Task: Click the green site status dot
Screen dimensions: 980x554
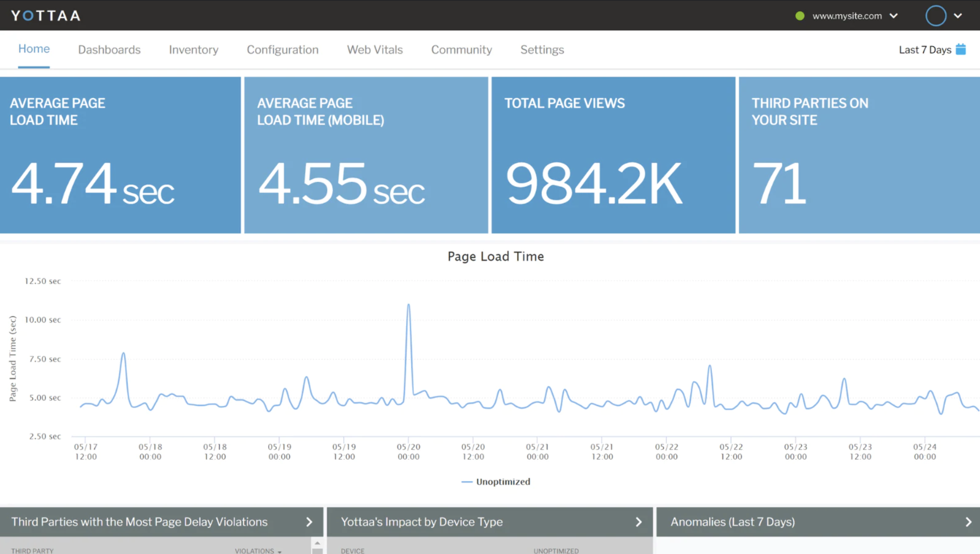Action: pos(800,16)
